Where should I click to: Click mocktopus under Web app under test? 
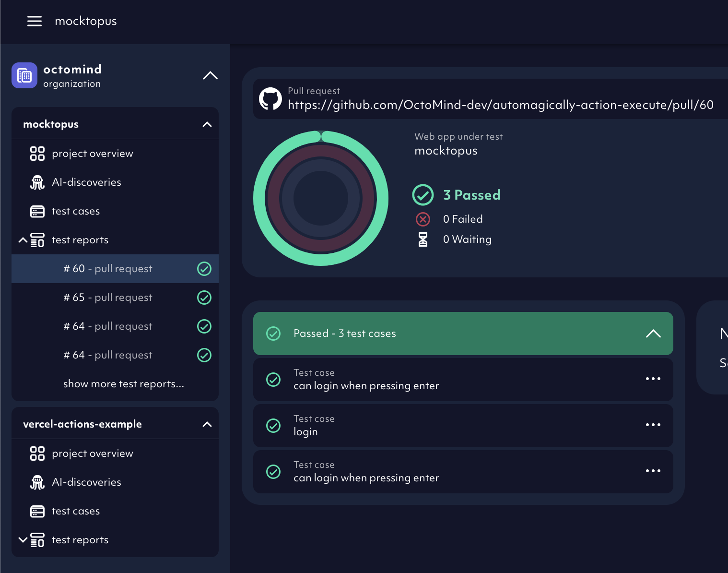click(x=446, y=151)
